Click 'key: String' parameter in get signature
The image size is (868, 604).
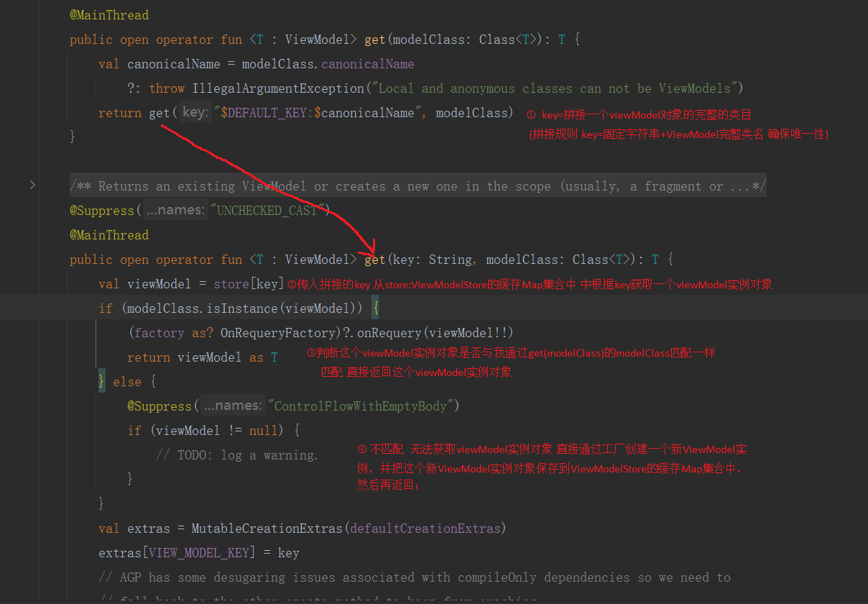pos(433,260)
